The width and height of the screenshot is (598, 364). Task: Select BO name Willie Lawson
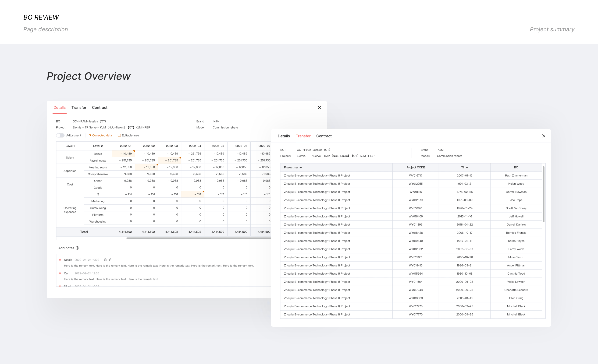click(516, 282)
